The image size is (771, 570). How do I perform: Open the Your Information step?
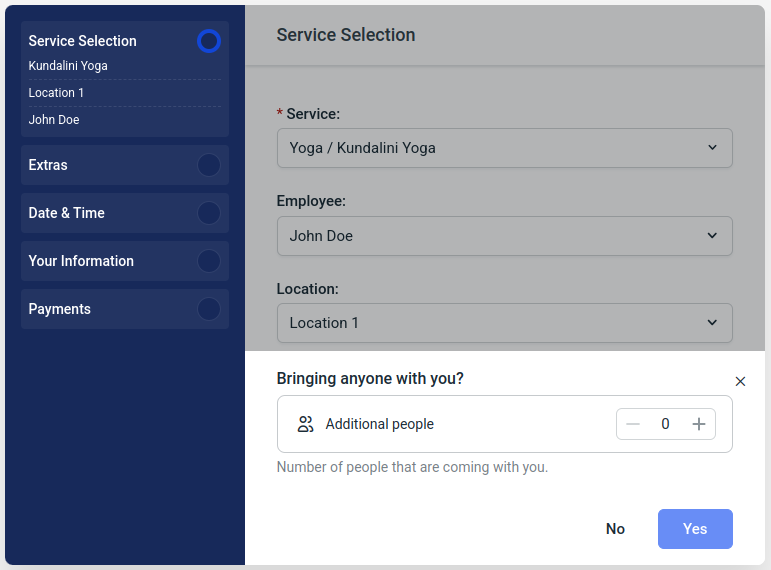(x=81, y=261)
